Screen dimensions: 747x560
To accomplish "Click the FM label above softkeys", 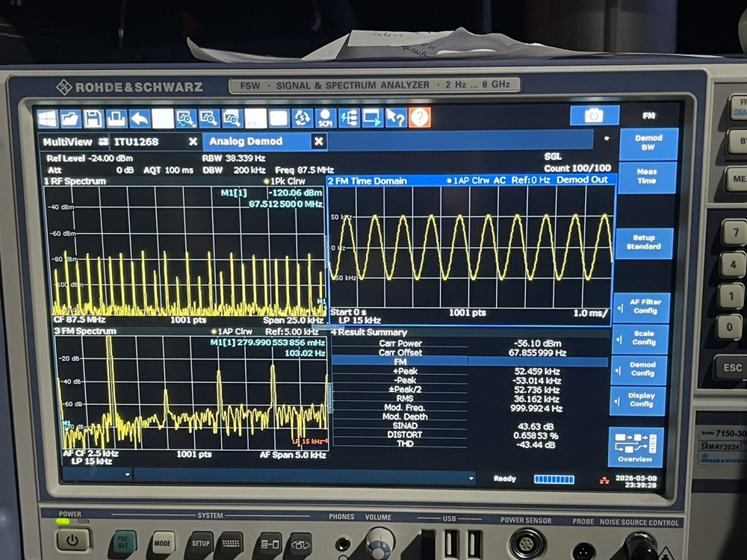I will click(x=648, y=116).
